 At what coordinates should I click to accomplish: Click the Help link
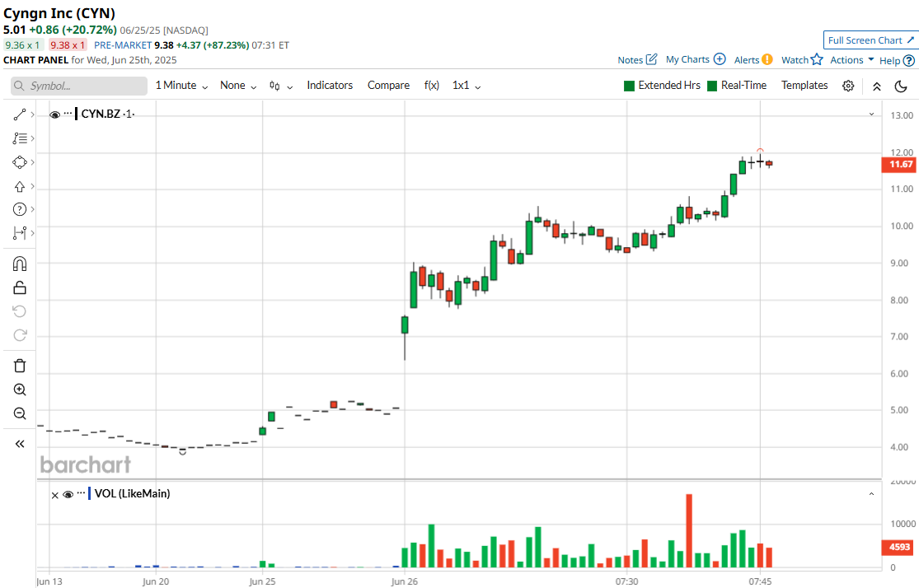coord(889,60)
